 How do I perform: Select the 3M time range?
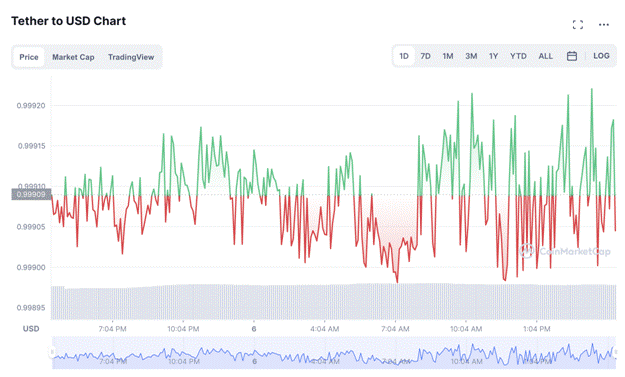(471, 56)
